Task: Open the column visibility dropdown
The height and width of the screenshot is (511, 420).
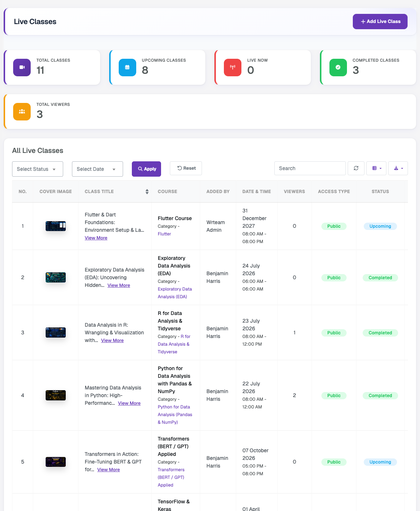Action: 377,168
